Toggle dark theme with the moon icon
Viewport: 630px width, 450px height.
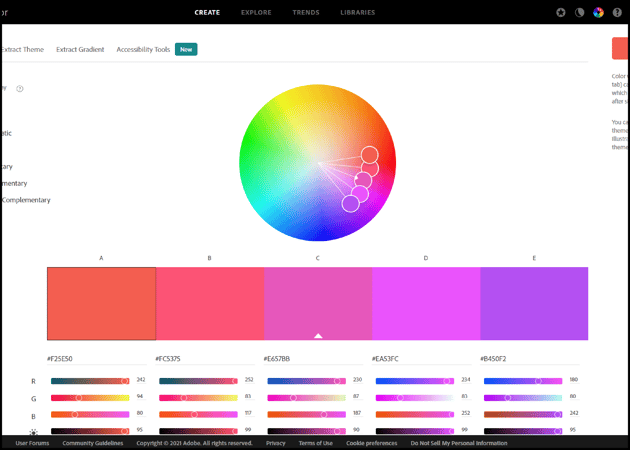(579, 12)
